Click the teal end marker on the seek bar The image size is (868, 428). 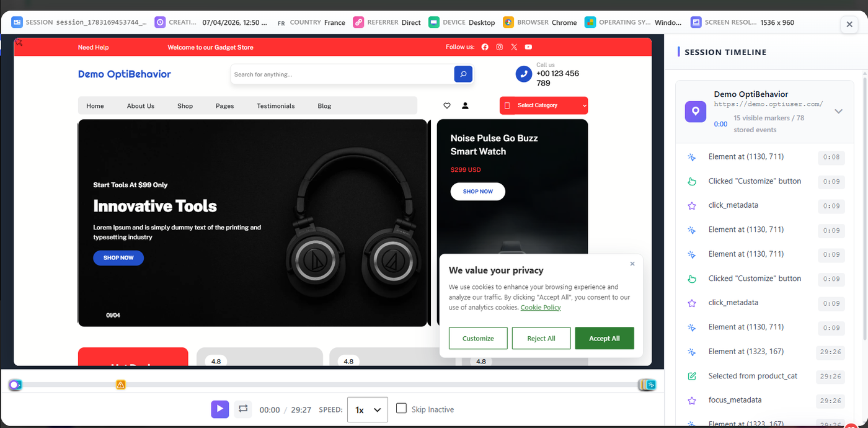click(x=651, y=385)
